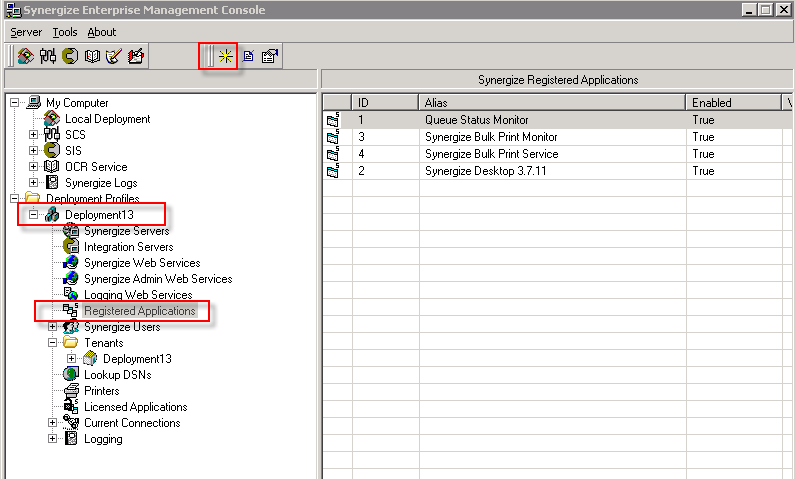Select the Synergize Bulk Print Service alias

click(491, 154)
